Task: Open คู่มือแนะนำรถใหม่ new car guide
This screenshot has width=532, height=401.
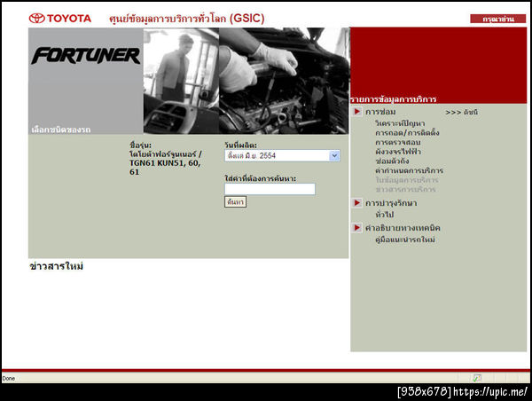Action: click(405, 240)
